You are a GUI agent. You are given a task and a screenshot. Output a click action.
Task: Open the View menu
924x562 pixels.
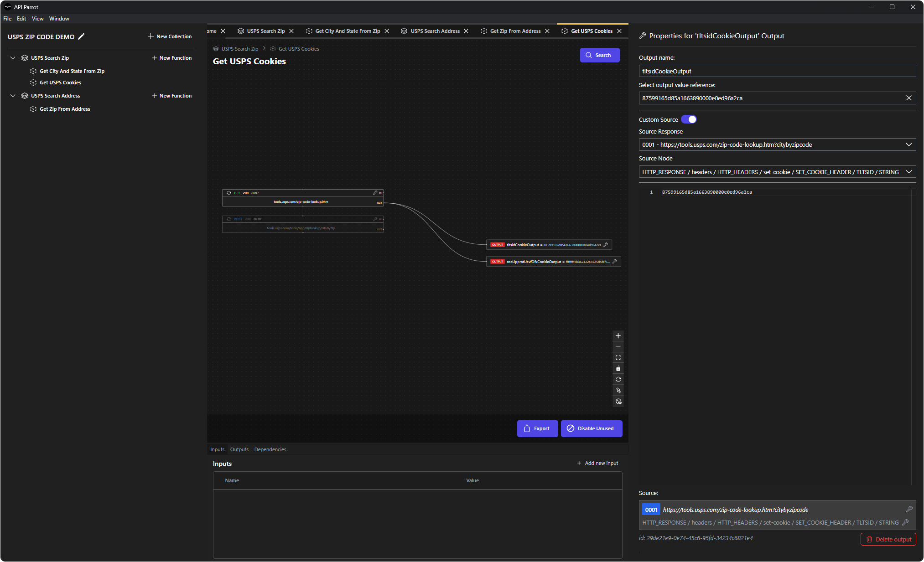coord(38,19)
